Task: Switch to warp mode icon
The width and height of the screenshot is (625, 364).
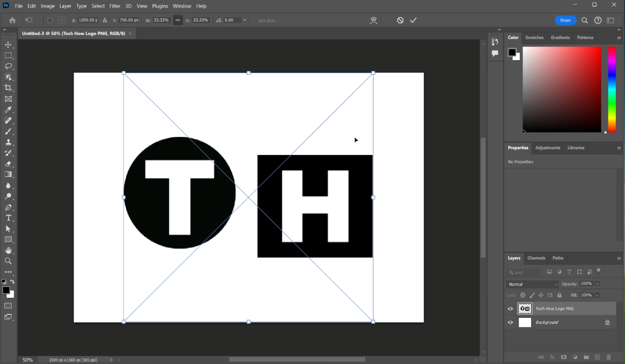Action: tap(374, 20)
